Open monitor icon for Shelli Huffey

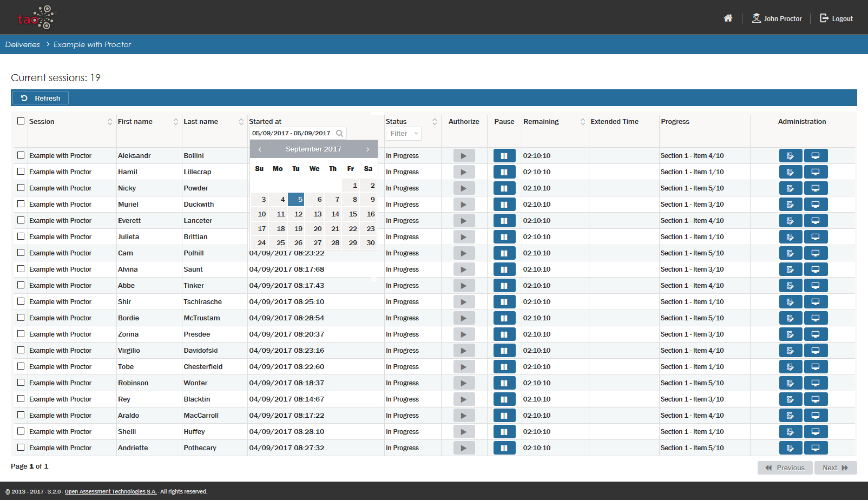(816, 432)
